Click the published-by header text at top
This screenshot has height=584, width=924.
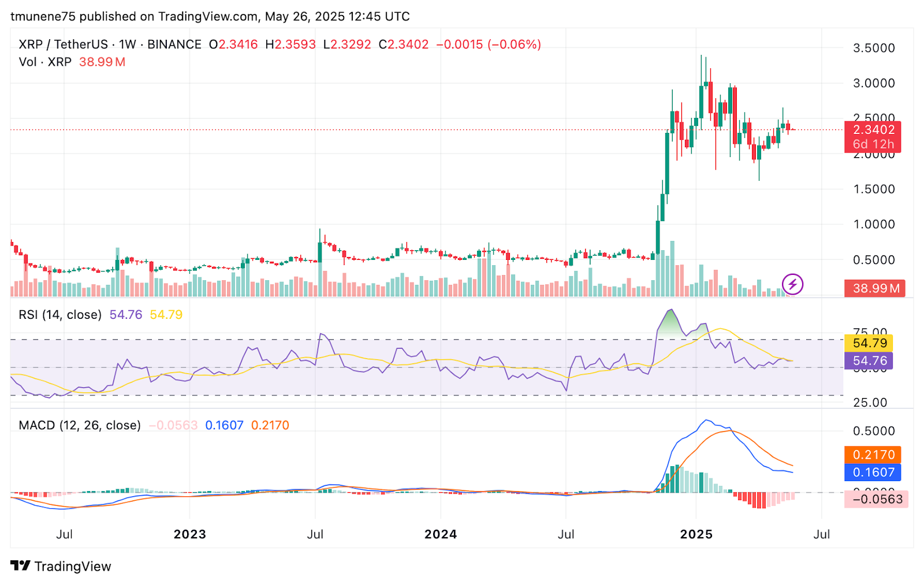coord(210,17)
